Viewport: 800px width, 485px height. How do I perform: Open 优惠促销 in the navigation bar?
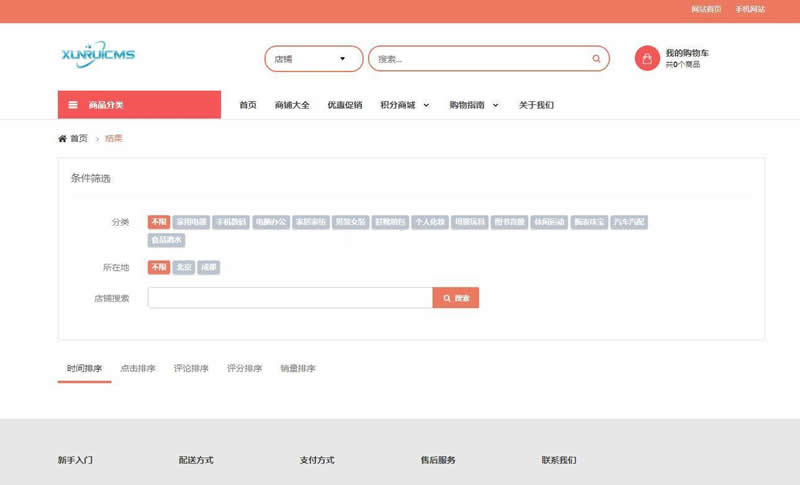tap(345, 105)
